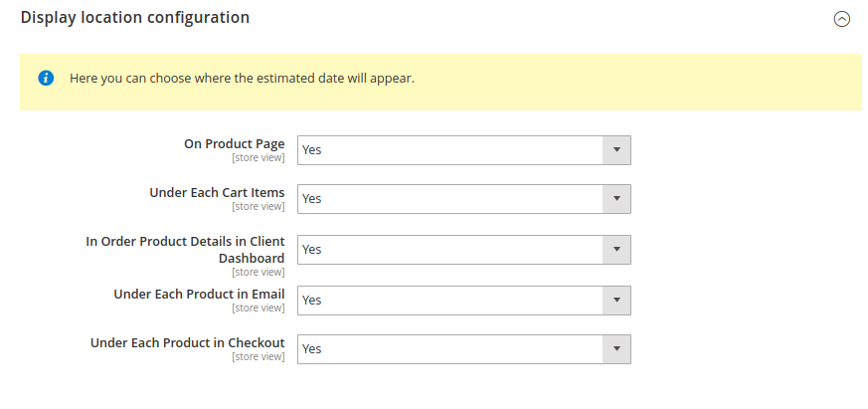Click the Product in Email dropdown arrow
868x409 pixels.
[x=616, y=301]
